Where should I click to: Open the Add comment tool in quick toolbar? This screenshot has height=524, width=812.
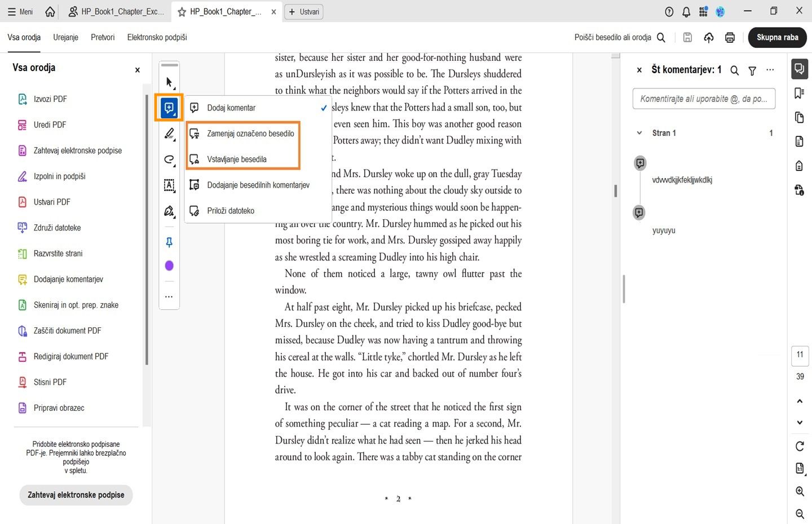coord(169,108)
